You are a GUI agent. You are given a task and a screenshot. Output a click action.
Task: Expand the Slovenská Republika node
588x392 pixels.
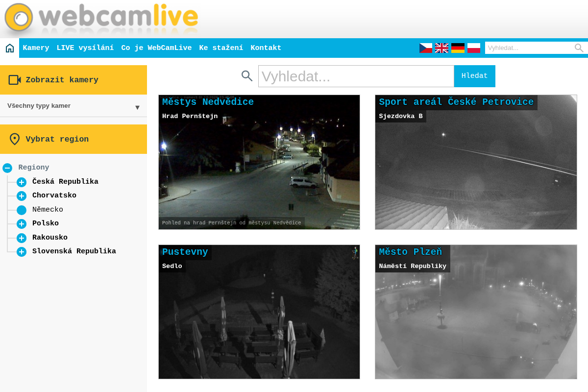pos(22,252)
